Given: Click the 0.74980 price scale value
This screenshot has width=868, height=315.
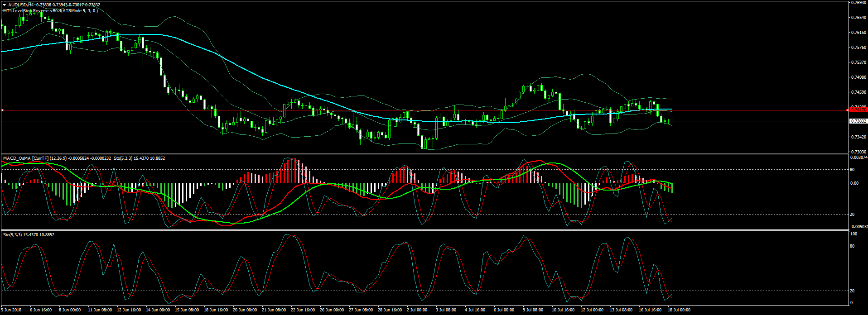Looking at the screenshot, I should tap(858, 77).
